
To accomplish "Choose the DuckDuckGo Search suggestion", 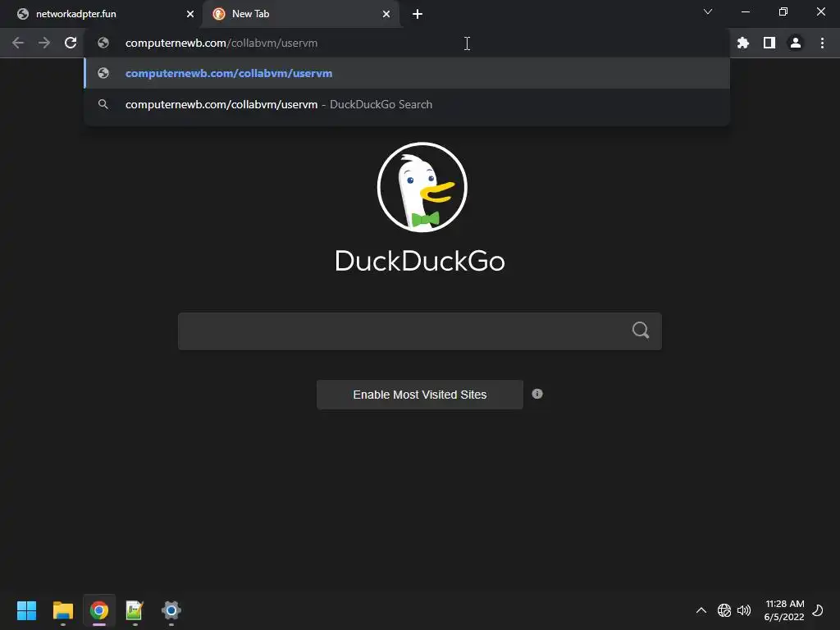I will pyautogui.click(x=407, y=104).
